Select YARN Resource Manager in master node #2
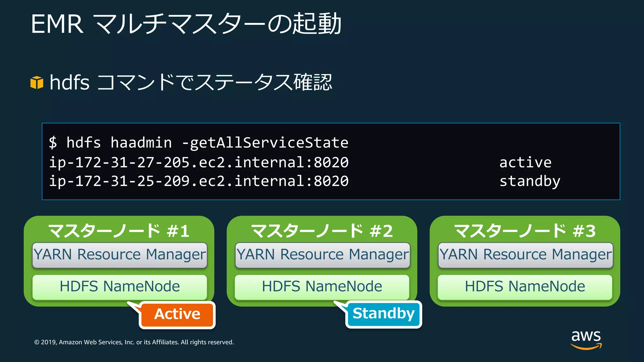The height and width of the screenshot is (362, 644). tap(322, 255)
